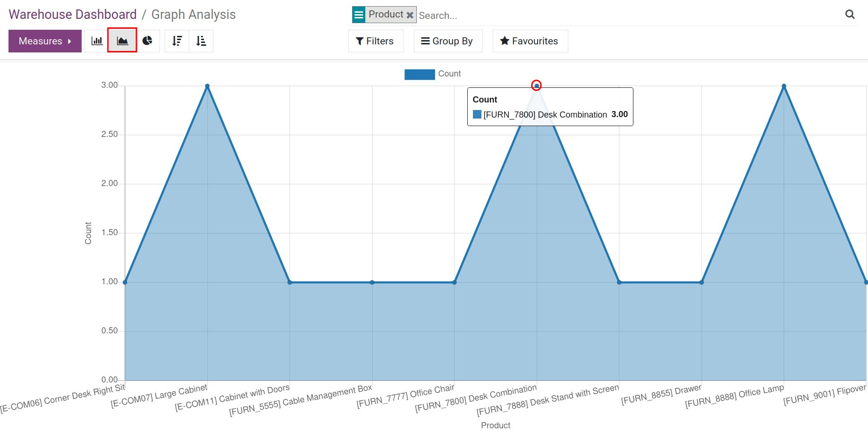Switch to the bar chart view
This screenshot has height=434, width=868.
97,41
